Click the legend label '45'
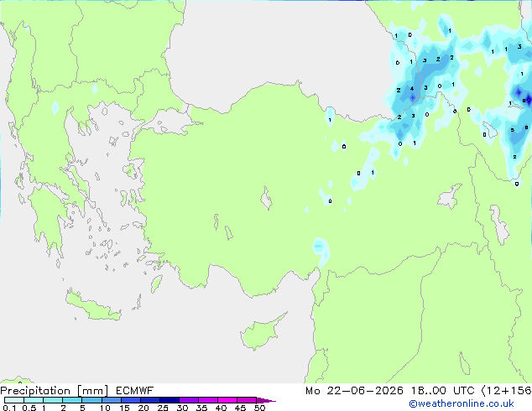Screen dimensions: 532x411 pos(240,408)
